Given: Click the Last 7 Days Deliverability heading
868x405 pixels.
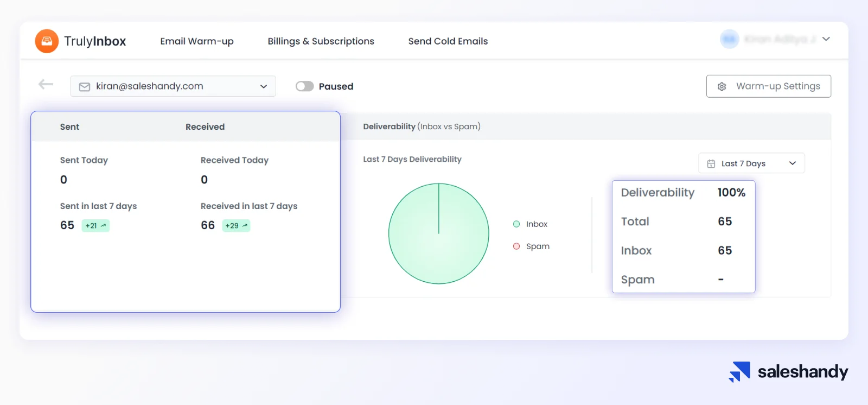Looking at the screenshot, I should [x=412, y=159].
